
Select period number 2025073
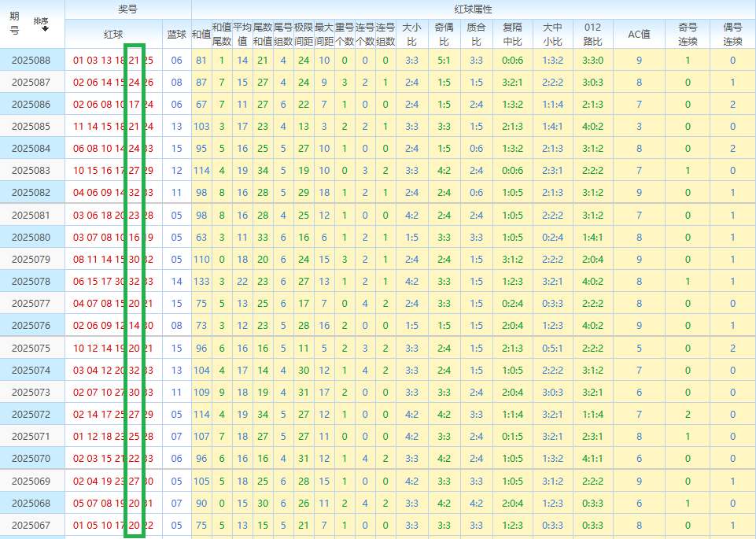coord(31,392)
